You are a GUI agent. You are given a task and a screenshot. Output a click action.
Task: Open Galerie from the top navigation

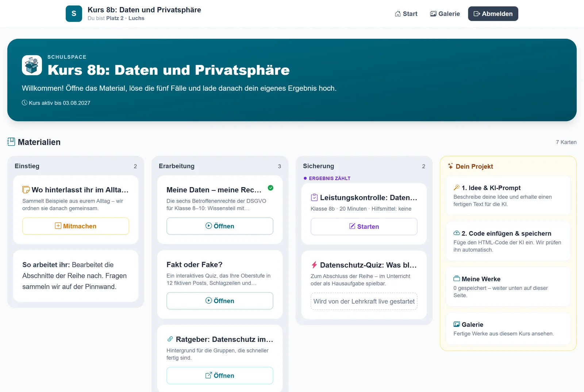(x=445, y=14)
